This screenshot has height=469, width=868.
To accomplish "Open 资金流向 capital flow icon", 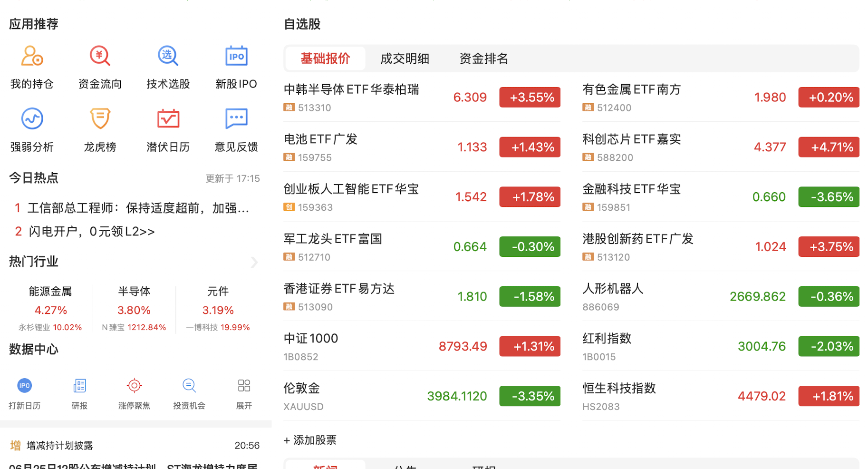I will pyautogui.click(x=100, y=56).
